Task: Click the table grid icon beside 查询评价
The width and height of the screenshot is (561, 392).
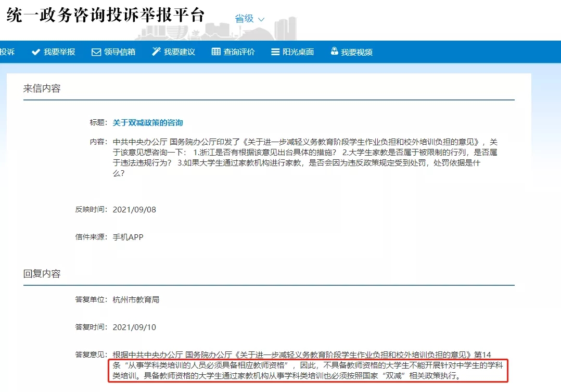Action: pos(216,52)
